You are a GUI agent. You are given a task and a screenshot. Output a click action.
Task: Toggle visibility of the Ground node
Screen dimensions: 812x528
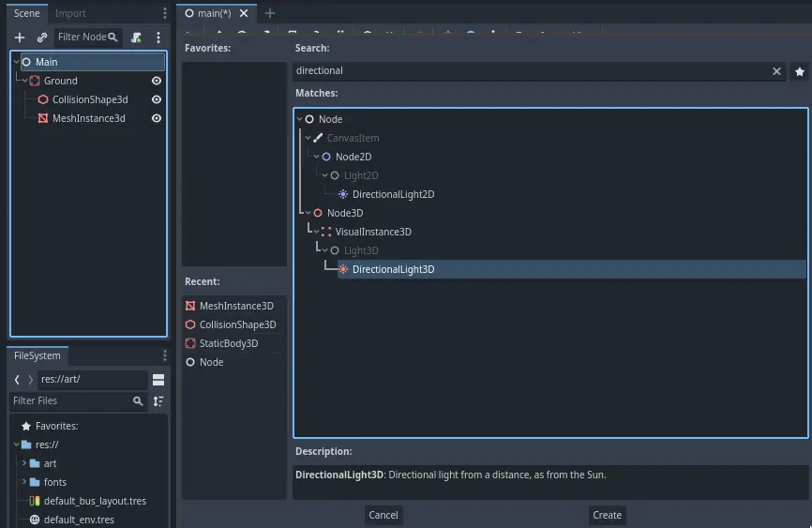(x=157, y=81)
